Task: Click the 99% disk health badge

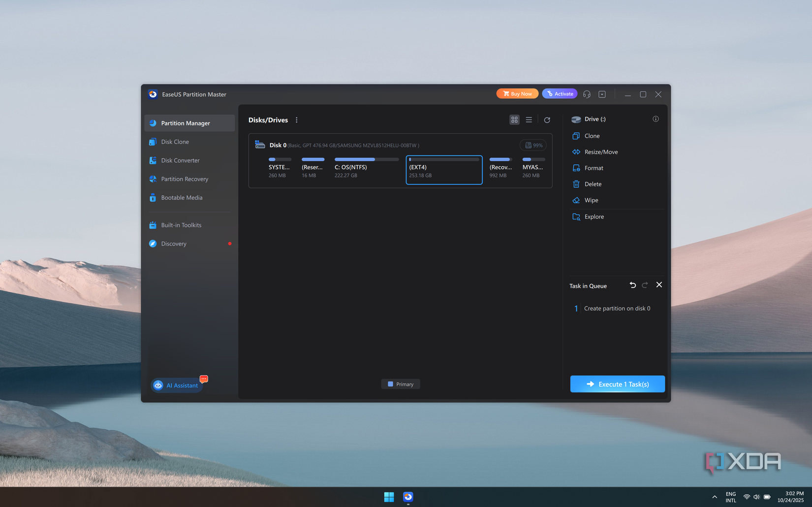Action: (533, 145)
